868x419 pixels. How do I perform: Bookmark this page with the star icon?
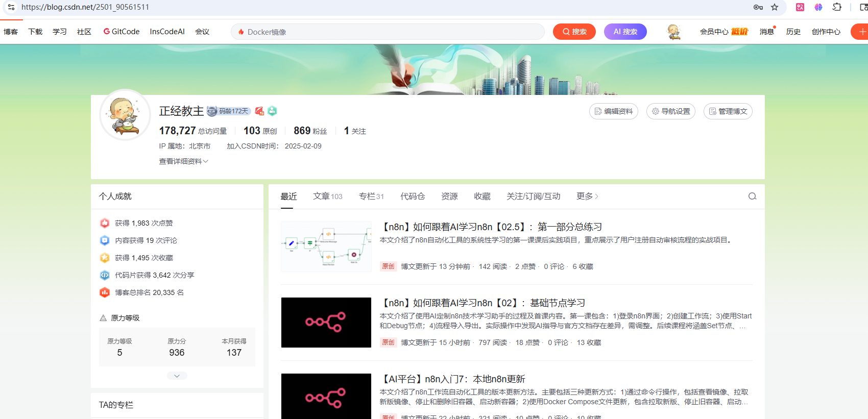pos(775,7)
